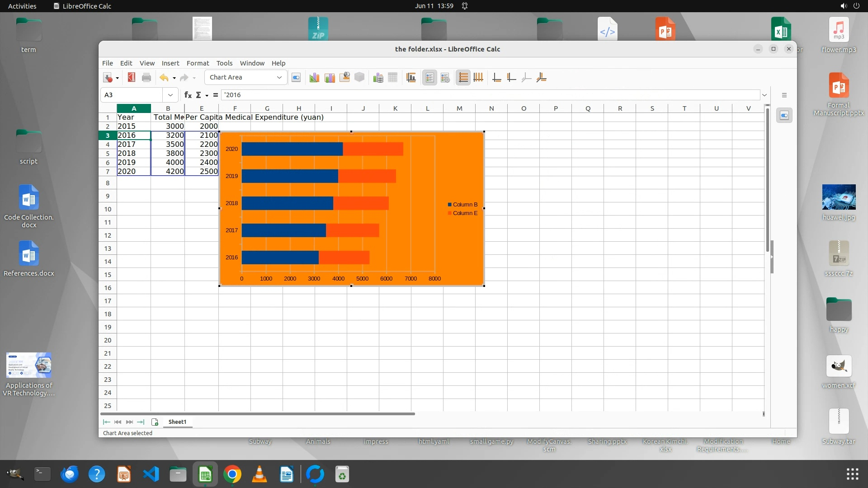Toggle Horizontal Grids button
Screen dimensions: 868x488
463,78
